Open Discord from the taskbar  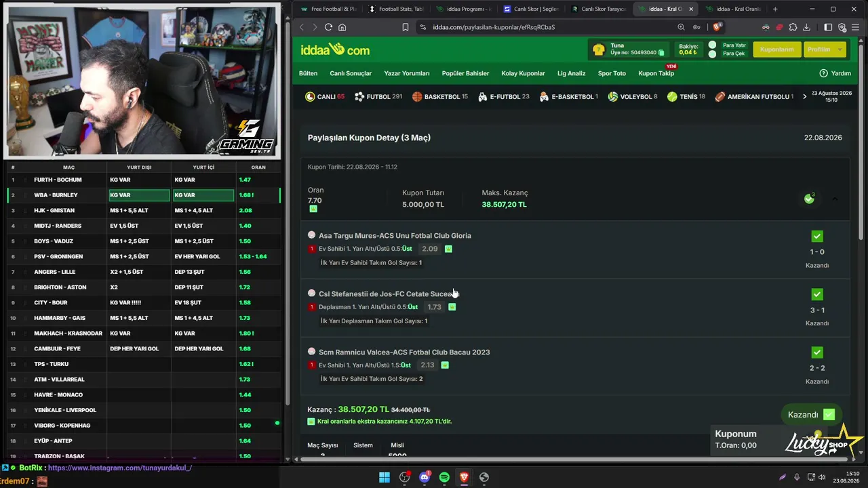click(425, 477)
